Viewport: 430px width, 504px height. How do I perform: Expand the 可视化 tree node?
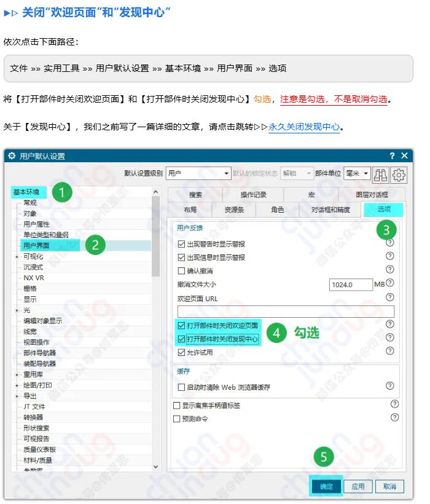pyautogui.click(x=17, y=256)
